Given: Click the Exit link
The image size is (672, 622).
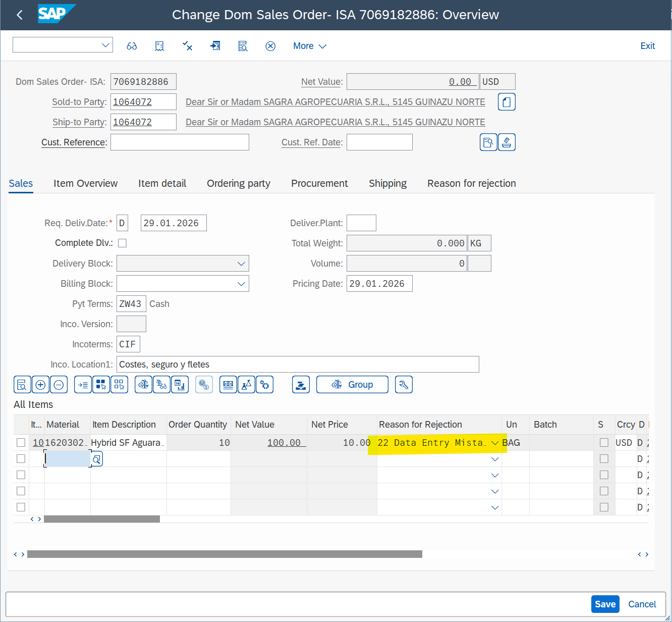Looking at the screenshot, I should (x=647, y=46).
